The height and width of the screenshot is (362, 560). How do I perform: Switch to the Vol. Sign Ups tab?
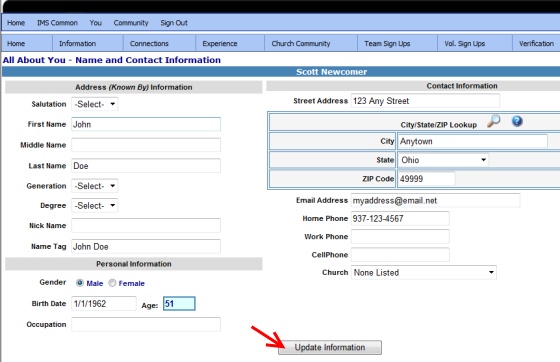pos(475,44)
